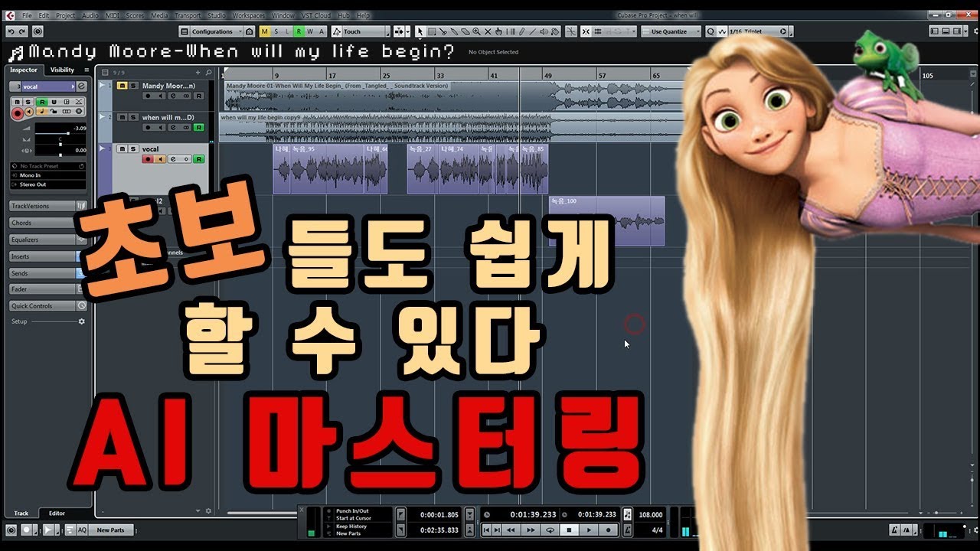The image size is (980, 551).
Task: Go to the previous marker in transport
Action: 485,530
